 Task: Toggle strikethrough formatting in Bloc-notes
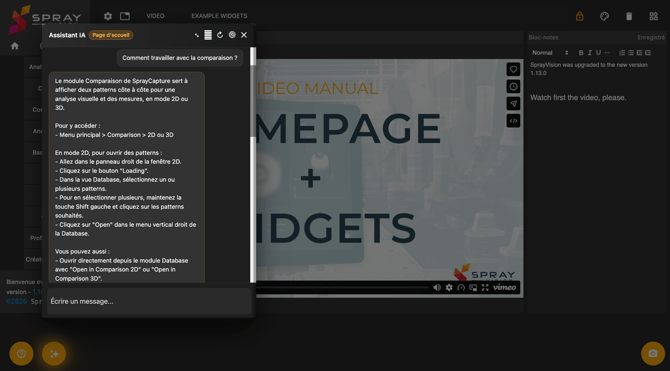click(x=607, y=53)
